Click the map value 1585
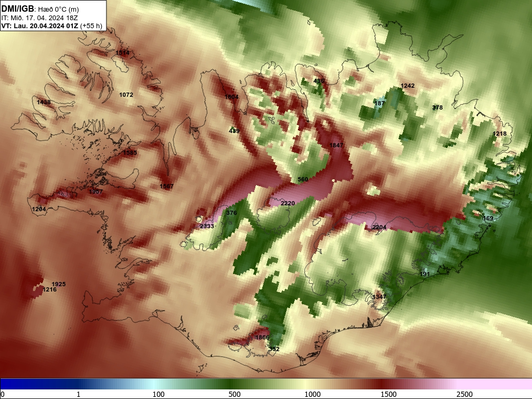Viewport: 532px width, 399px height. (130, 153)
